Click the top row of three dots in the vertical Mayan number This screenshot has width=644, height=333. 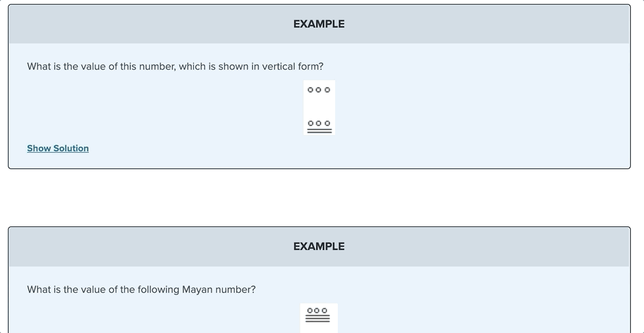coord(319,90)
